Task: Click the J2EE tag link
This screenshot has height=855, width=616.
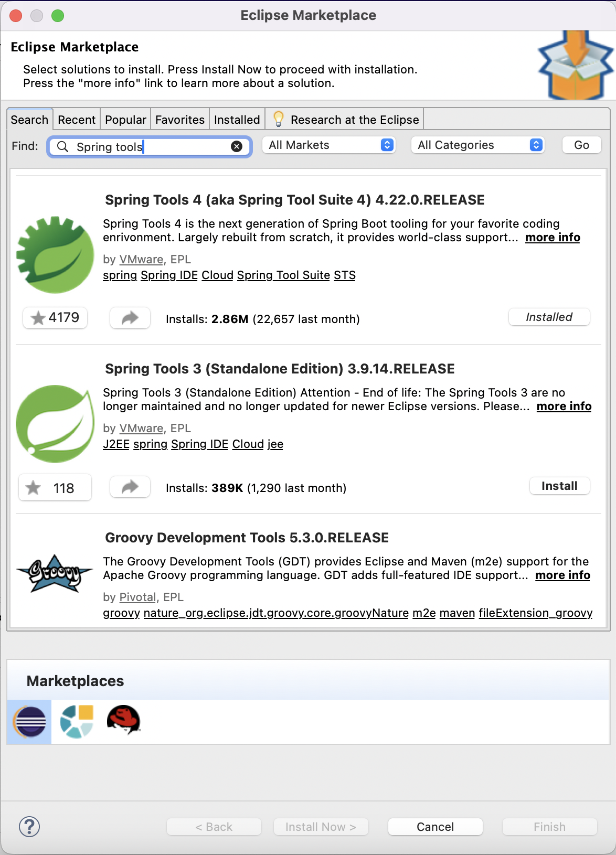Action: tap(116, 444)
